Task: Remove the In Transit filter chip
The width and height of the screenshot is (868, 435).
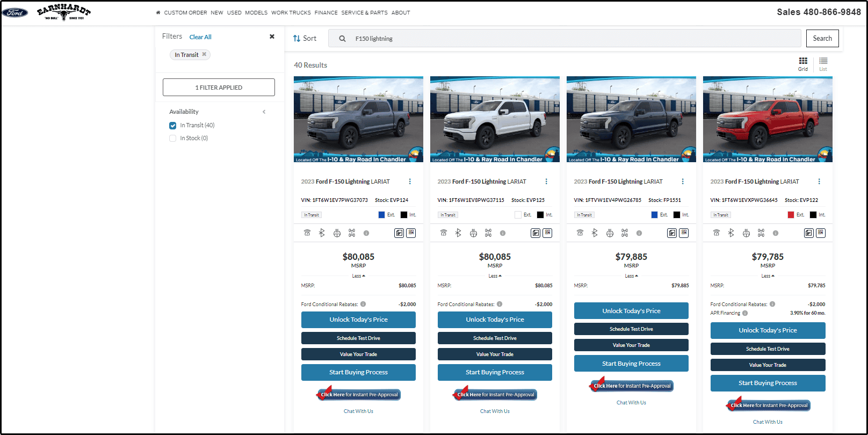Action: (204, 54)
